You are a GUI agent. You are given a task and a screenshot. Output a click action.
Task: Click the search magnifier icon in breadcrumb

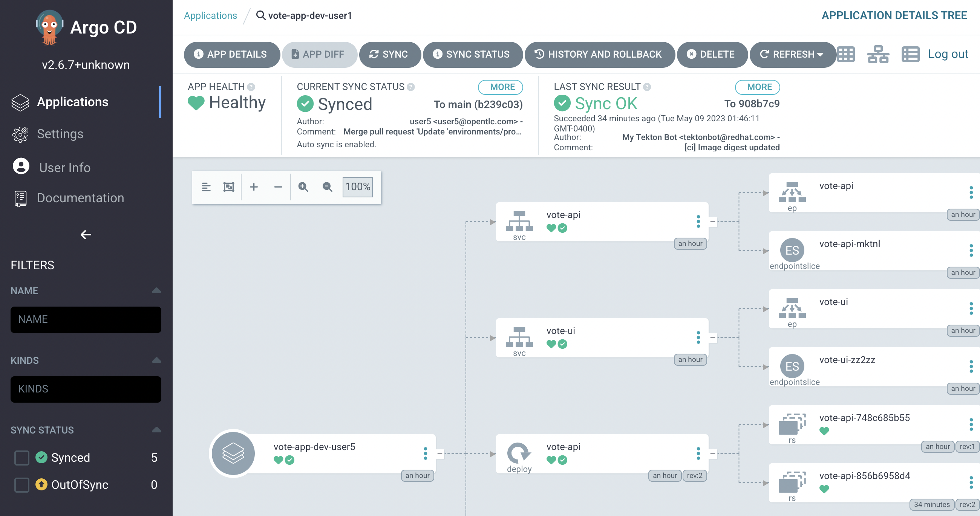[x=260, y=15]
